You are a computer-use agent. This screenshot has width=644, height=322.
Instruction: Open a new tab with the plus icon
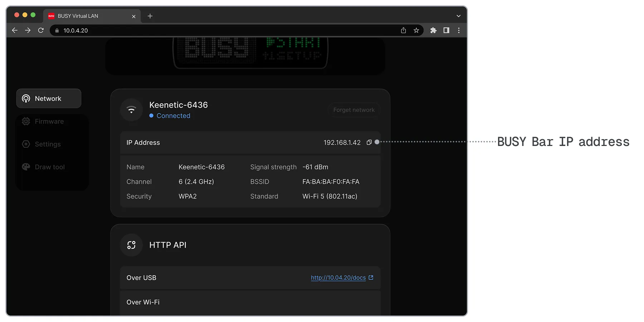click(150, 16)
